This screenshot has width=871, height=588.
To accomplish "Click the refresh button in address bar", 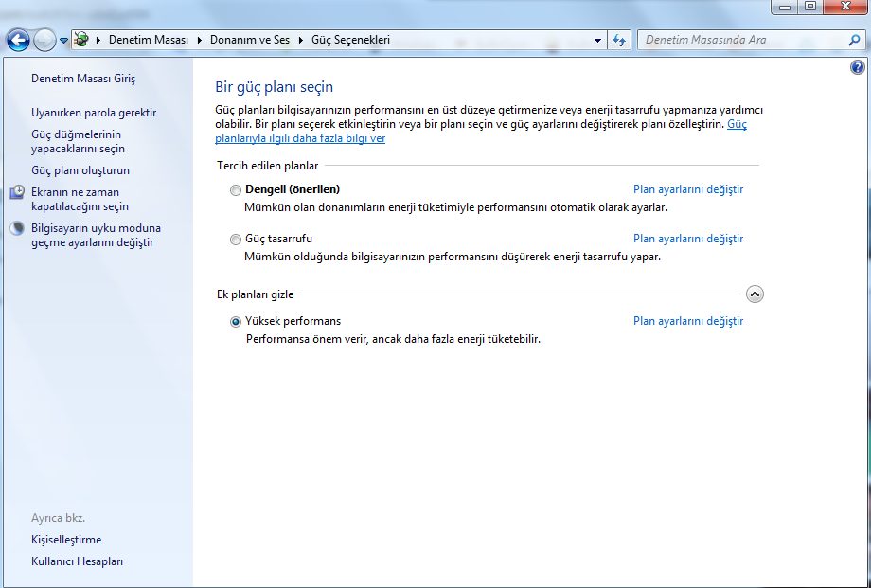I will [x=619, y=40].
